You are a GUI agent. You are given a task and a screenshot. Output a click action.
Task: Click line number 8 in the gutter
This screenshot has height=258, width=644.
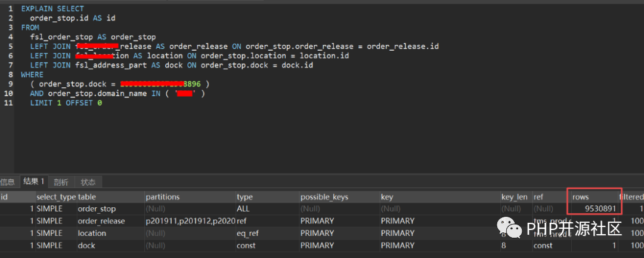11,75
